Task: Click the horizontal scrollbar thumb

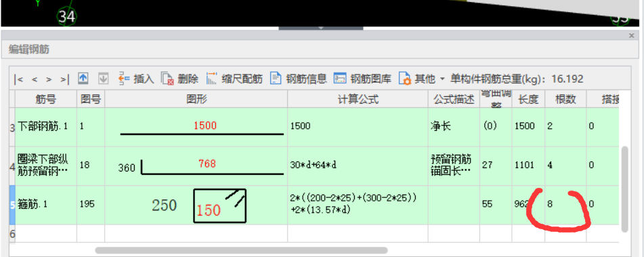Action: [x=242, y=250]
